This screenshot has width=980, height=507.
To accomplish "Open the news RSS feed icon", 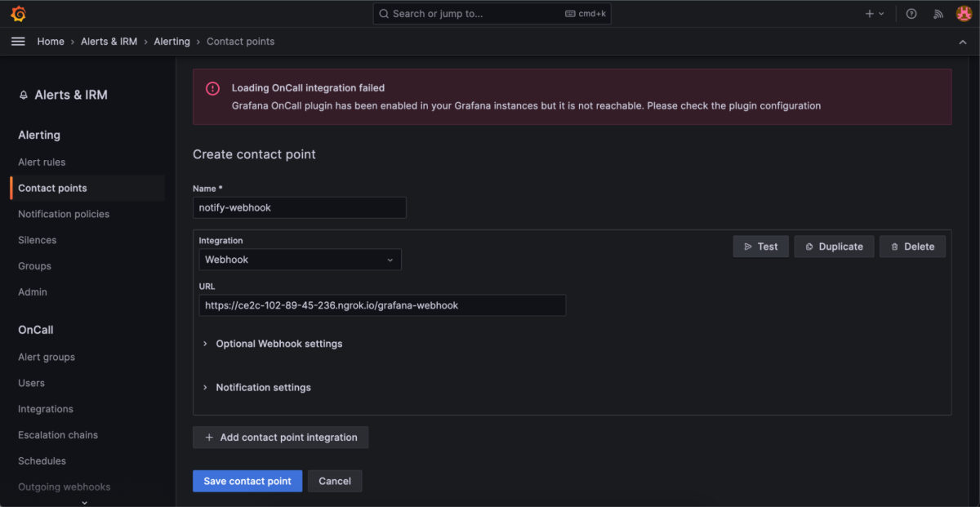I will coord(938,14).
